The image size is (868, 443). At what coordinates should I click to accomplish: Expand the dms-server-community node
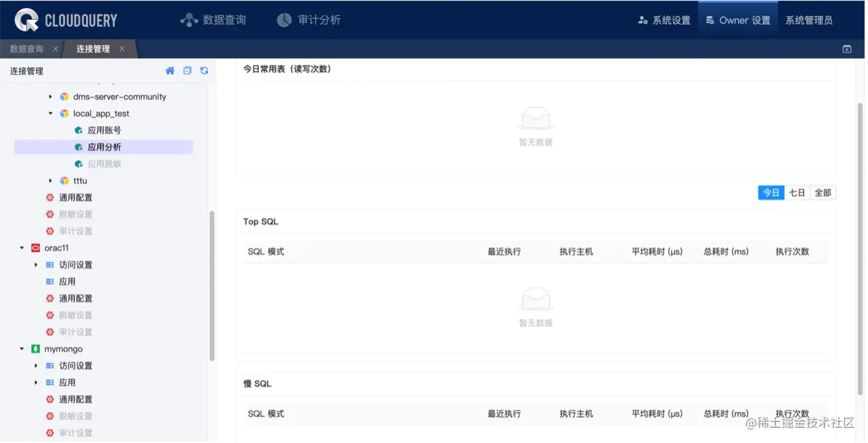[50, 97]
